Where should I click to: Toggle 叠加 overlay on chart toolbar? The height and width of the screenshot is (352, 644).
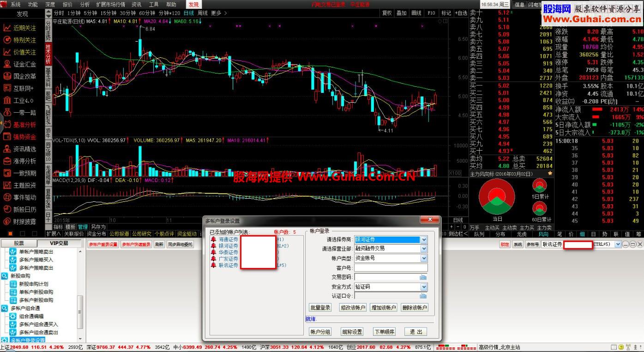pos(402,13)
